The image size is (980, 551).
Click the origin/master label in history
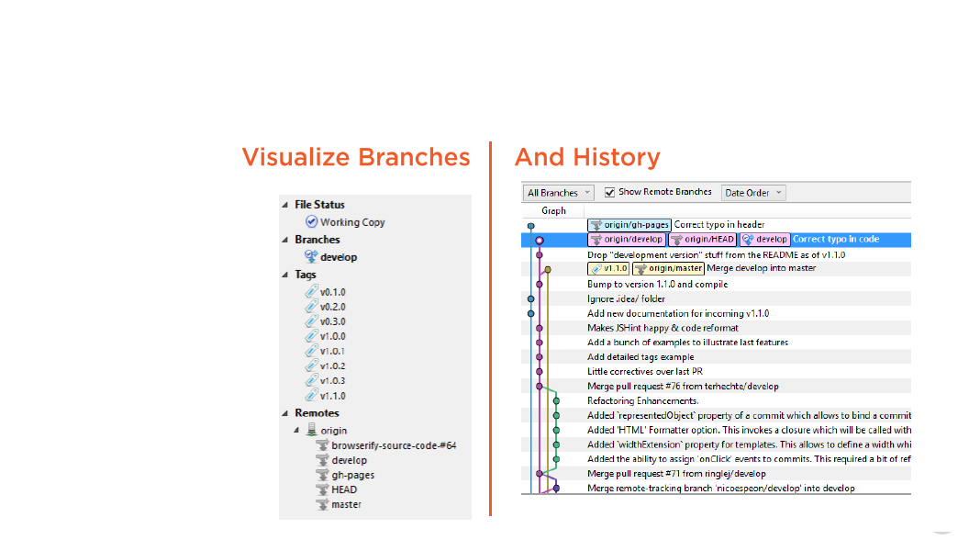coord(668,268)
